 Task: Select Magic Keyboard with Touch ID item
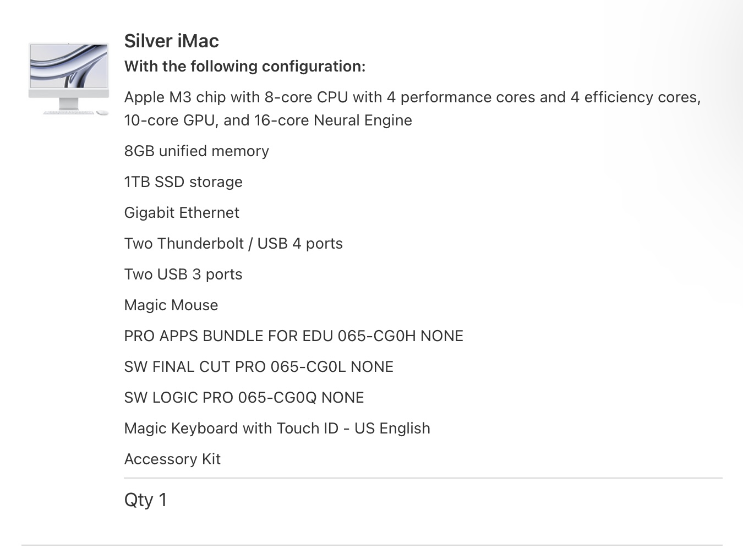[277, 429]
